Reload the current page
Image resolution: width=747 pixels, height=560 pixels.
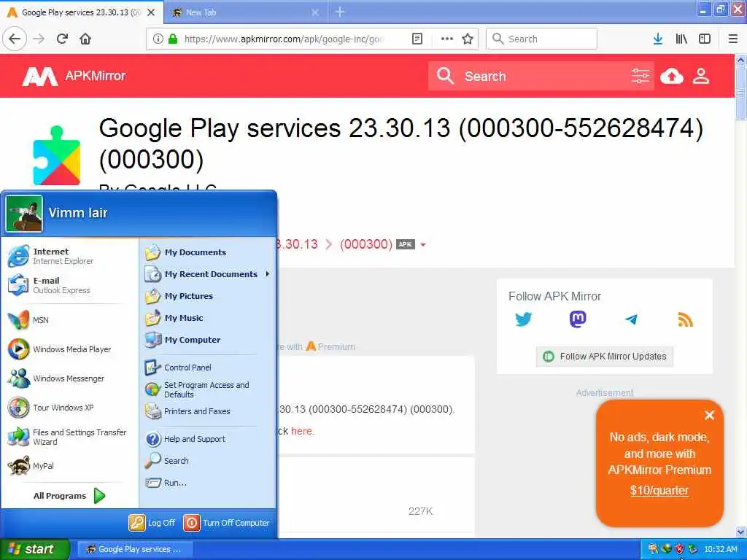click(63, 39)
